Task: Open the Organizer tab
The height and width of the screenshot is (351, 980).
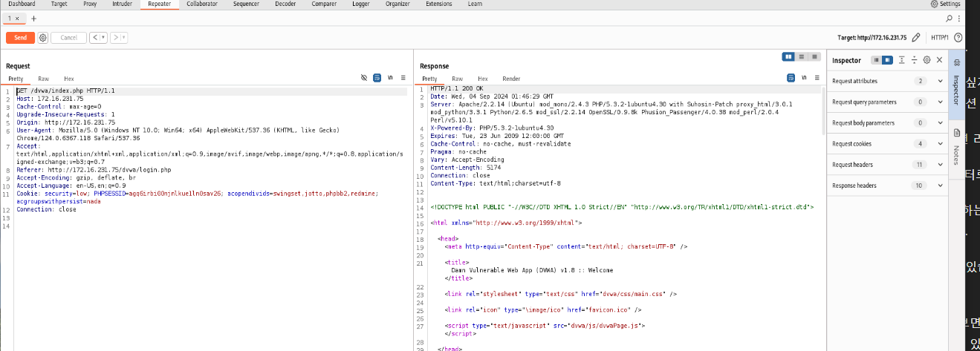Action: 397,4
